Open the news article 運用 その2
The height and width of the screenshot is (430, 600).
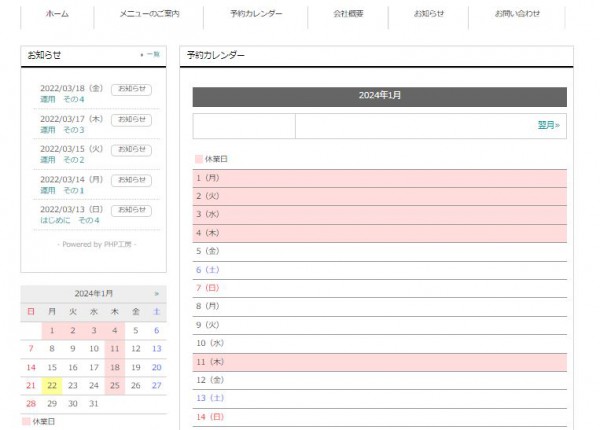point(62,160)
